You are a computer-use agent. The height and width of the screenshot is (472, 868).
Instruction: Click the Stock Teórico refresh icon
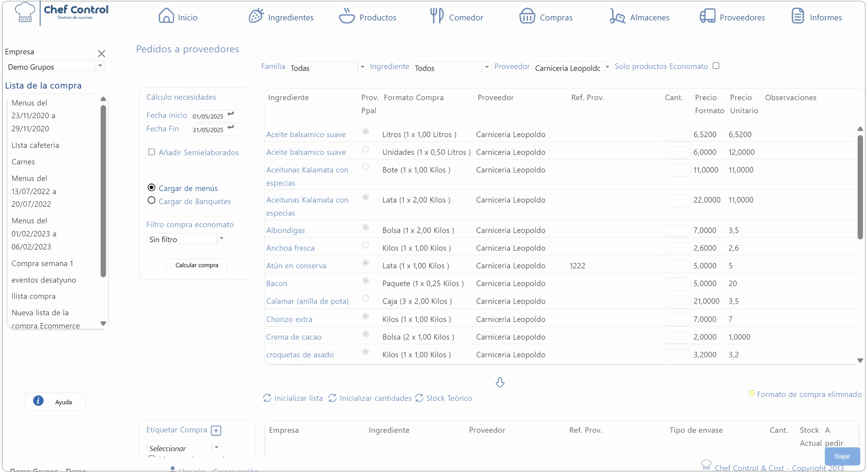pyautogui.click(x=419, y=398)
